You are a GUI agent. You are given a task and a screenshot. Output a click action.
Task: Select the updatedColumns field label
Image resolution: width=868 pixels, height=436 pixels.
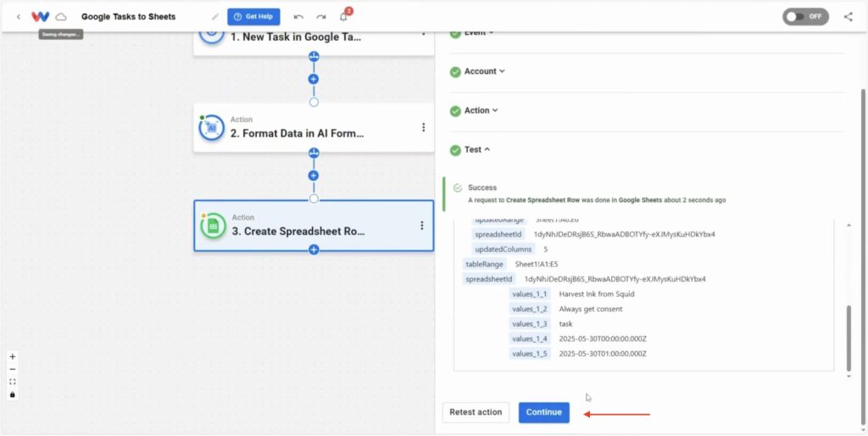(x=504, y=249)
